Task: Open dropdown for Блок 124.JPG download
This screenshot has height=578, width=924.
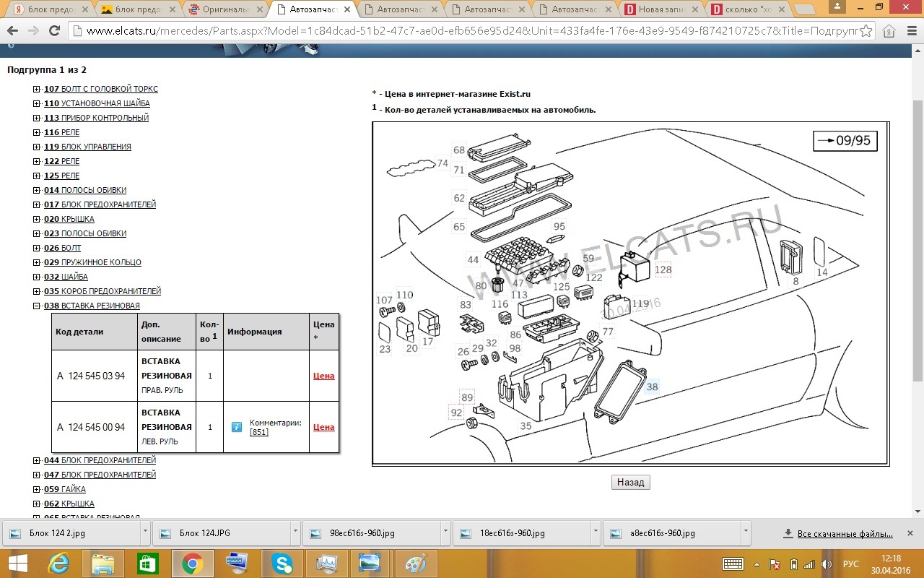Action: [295, 533]
